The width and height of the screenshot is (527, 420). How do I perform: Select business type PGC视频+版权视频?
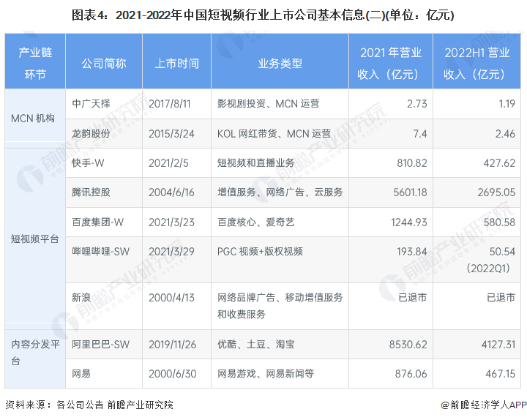(260, 251)
